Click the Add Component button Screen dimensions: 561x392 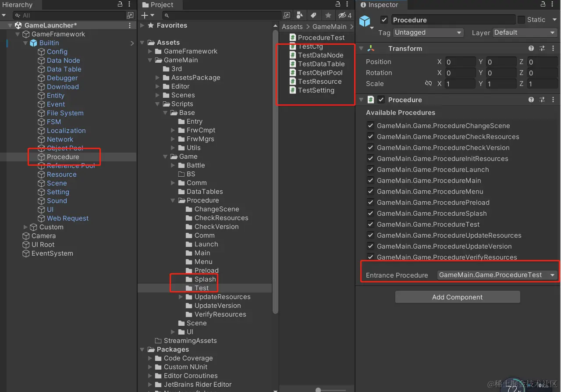click(x=458, y=297)
